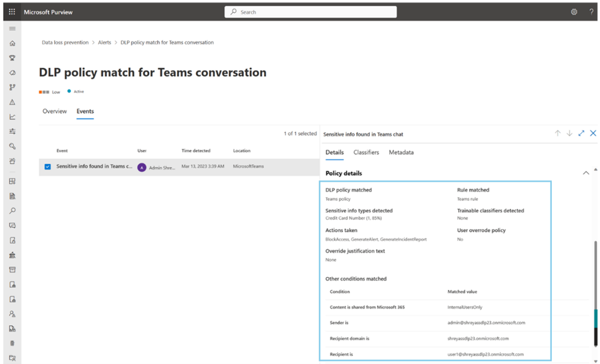The width and height of the screenshot is (600, 364).
Task: Click the Home icon in sidebar
Action: (x=12, y=43)
